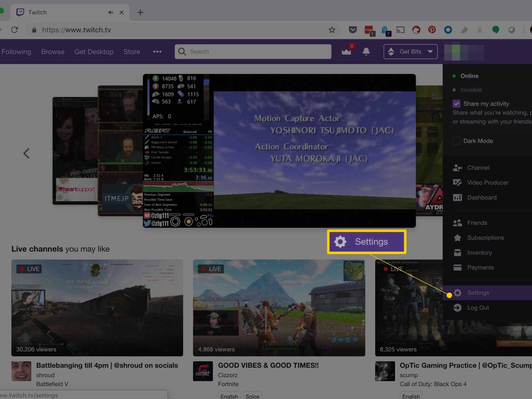Open shroud channel name link
532x399 pixels.
click(45, 375)
